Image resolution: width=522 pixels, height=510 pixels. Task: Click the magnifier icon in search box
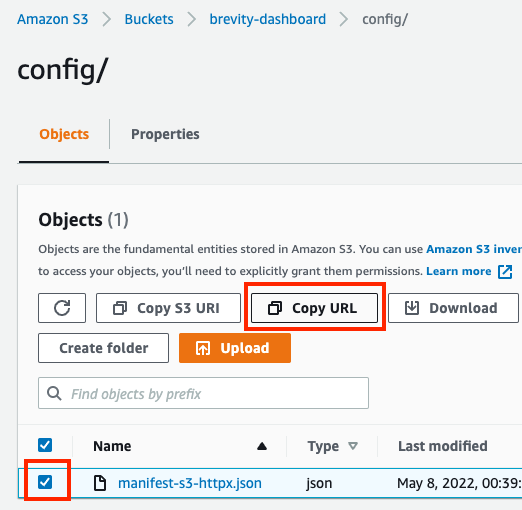(54, 393)
